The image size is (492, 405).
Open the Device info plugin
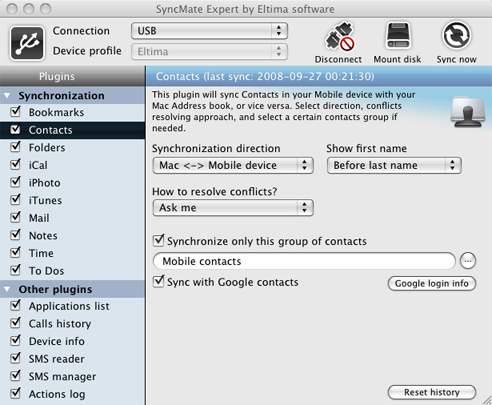click(x=72, y=341)
